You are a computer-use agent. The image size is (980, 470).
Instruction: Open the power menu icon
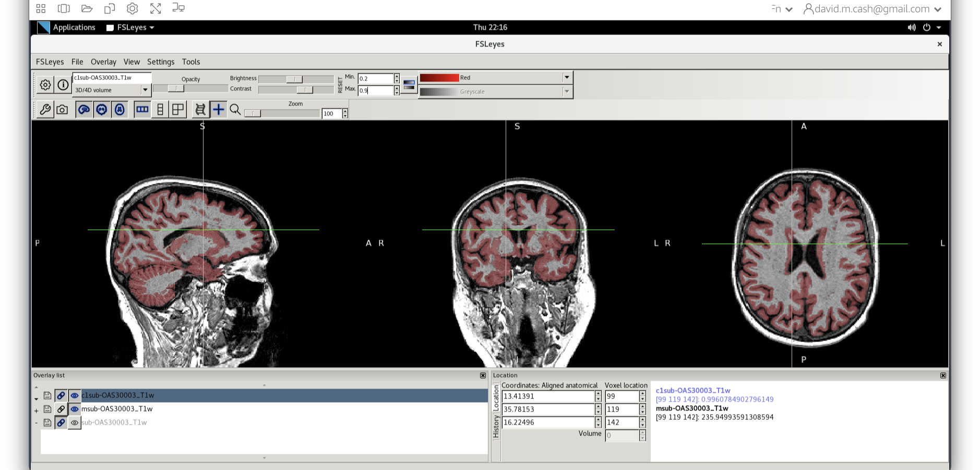[x=927, y=27]
